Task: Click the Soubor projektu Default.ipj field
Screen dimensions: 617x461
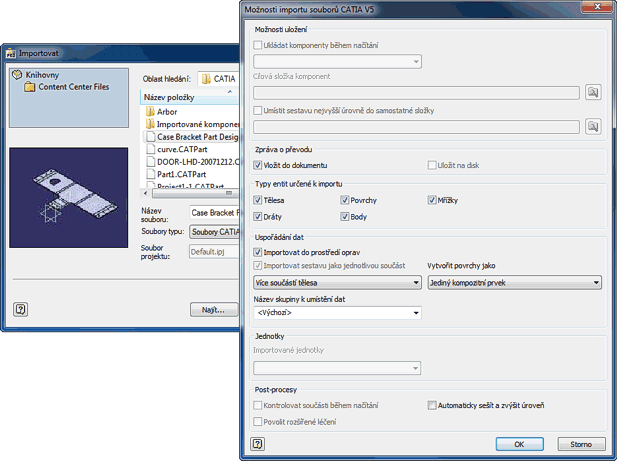Action: click(215, 252)
